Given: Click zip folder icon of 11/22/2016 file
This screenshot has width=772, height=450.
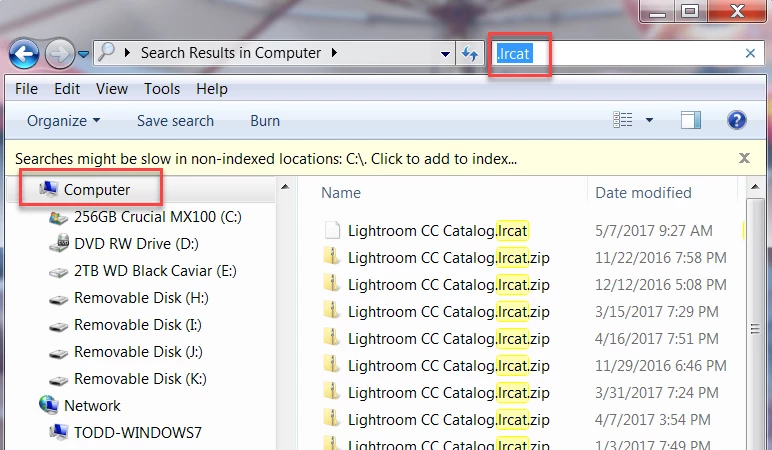Looking at the screenshot, I should click(331, 256).
